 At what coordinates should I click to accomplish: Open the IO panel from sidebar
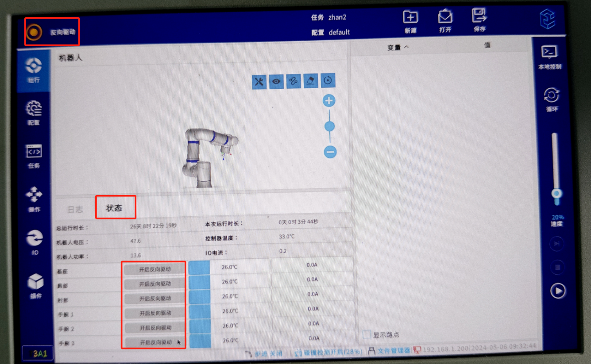[x=34, y=239]
